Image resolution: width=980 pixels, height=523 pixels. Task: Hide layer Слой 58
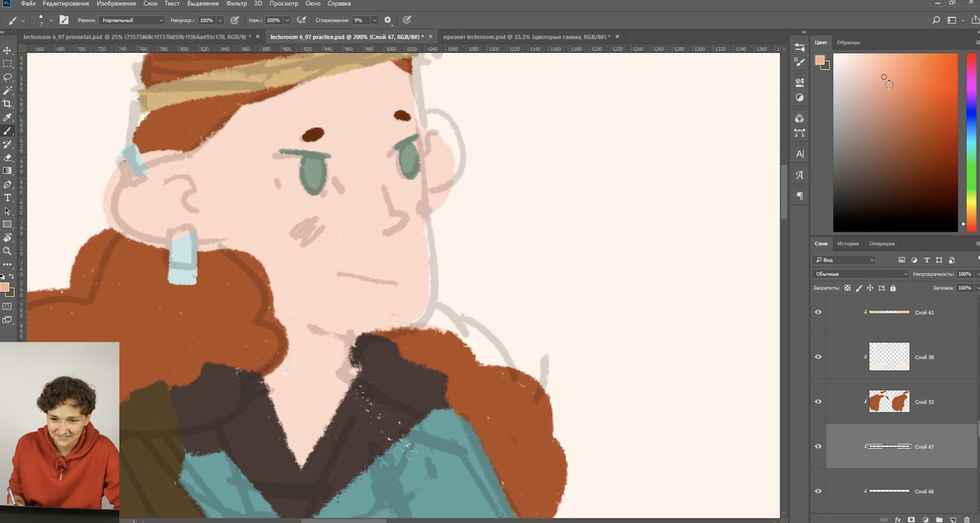[x=818, y=357]
